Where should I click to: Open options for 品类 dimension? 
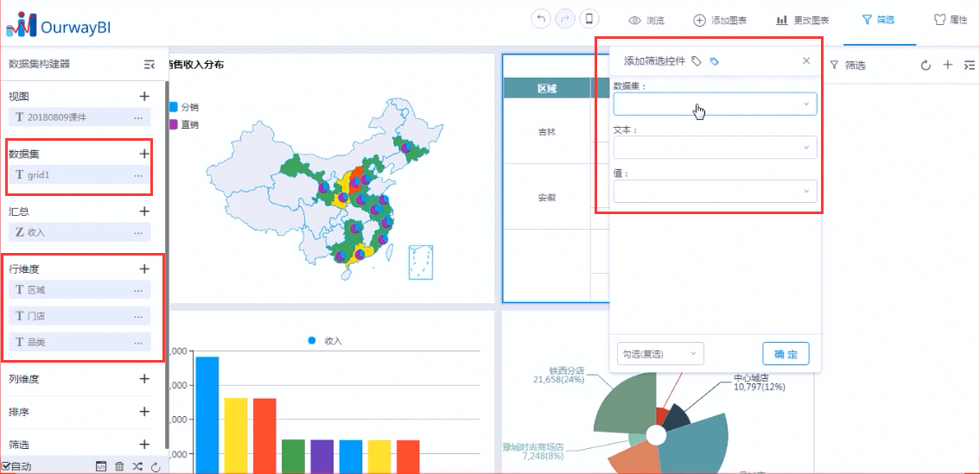point(138,343)
